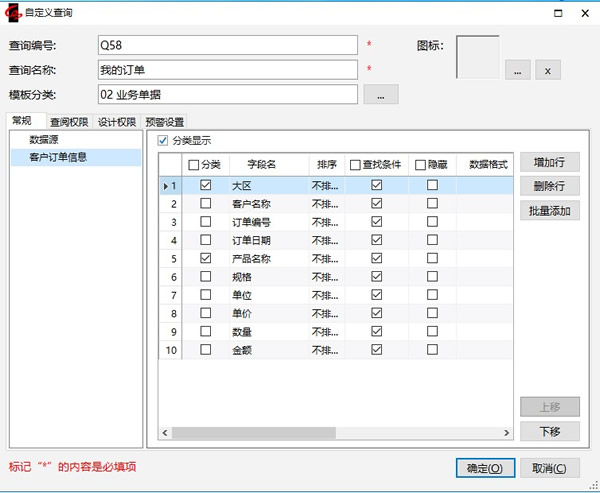Open the 预警设置 tab
Screen dimensions: 600x493
click(x=164, y=122)
